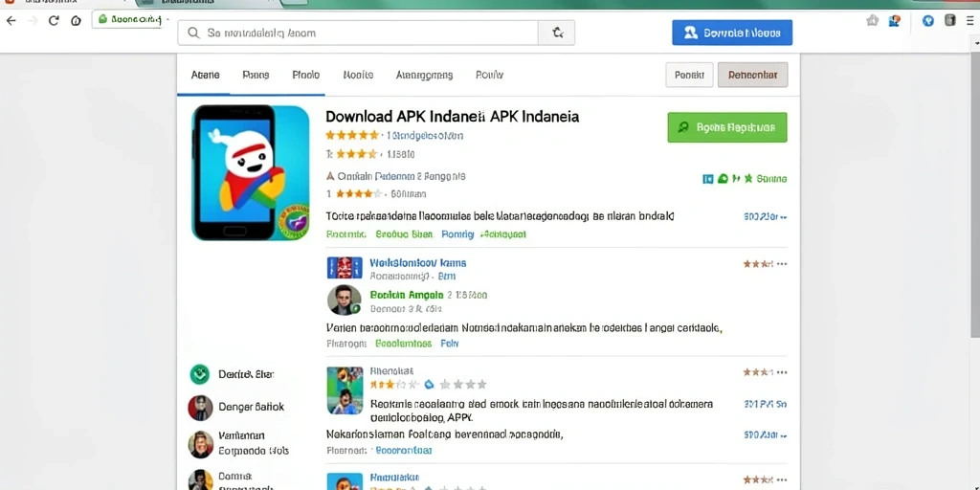980x490 pixels.
Task: Click the blue account button in the header
Action: tap(732, 33)
